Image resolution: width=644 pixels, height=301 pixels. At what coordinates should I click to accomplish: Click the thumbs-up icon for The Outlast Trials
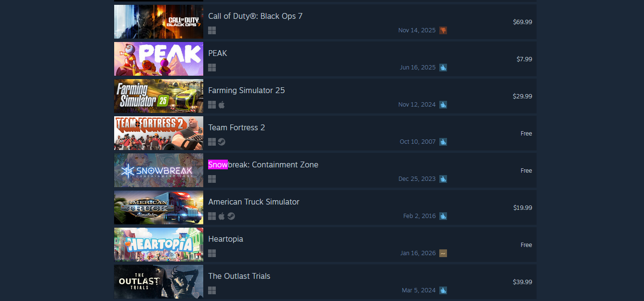[443, 290]
